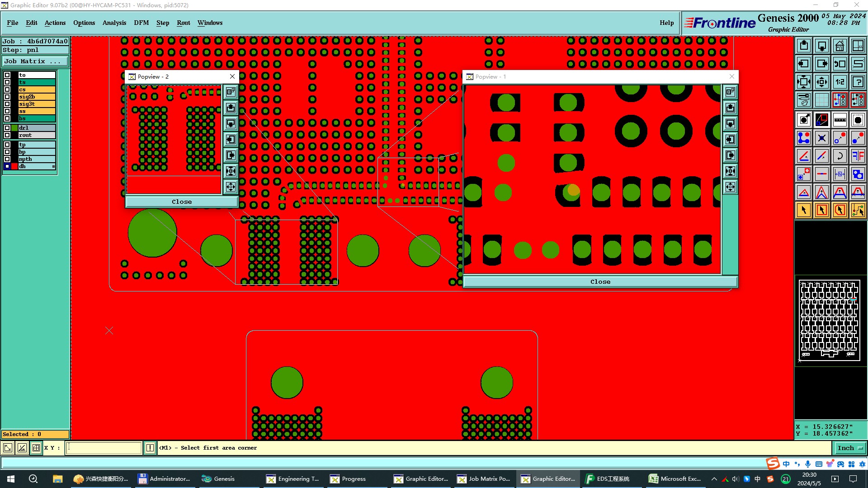Screen dimensions: 868x488
Task: Click the previous view undo icon
Action: point(840,64)
